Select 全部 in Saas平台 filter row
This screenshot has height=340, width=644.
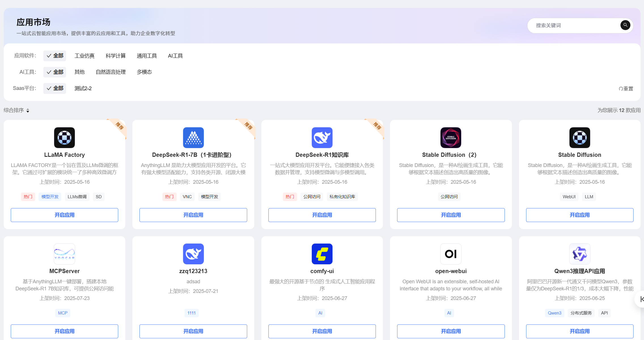(55, 88)
